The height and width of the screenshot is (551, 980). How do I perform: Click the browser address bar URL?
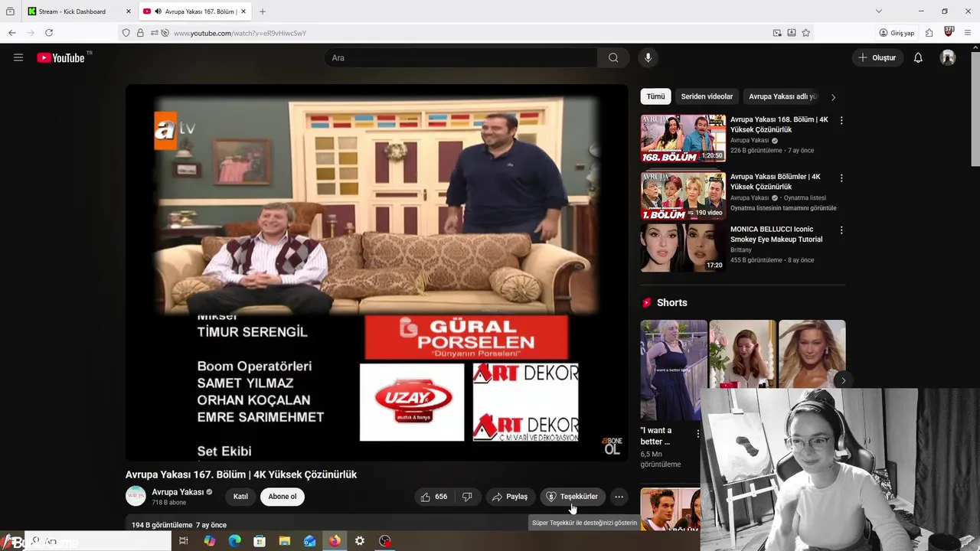[x=240, y=33]
